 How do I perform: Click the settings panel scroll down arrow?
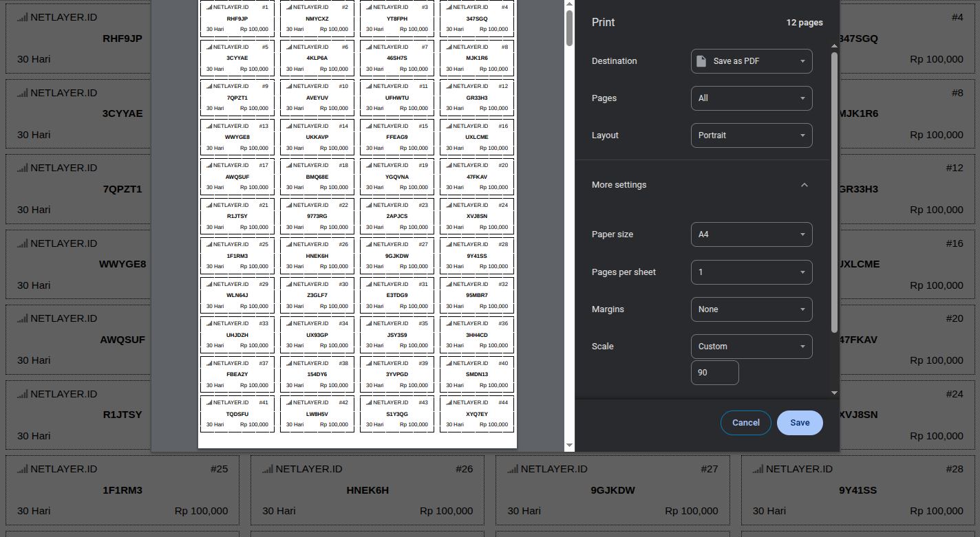click(834, 393)
